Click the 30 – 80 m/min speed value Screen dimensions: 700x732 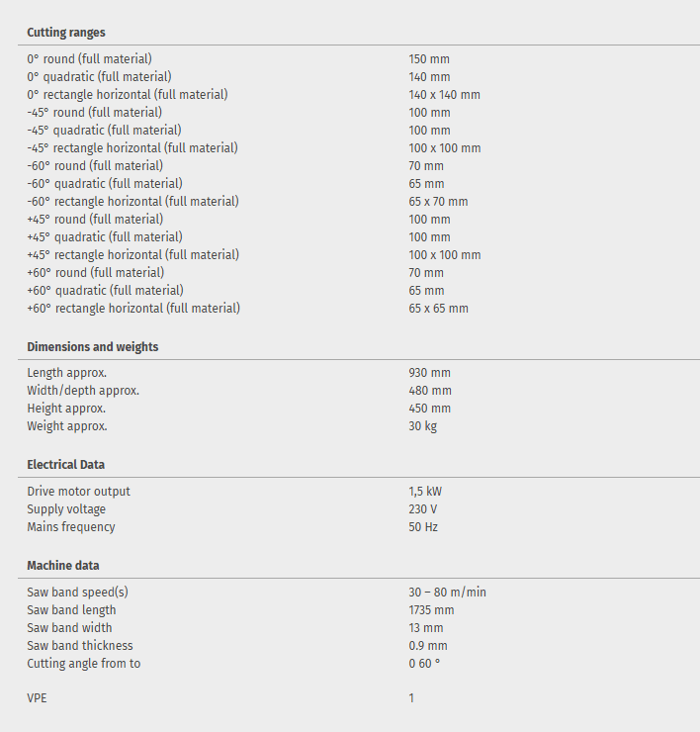tap(447, 593)
